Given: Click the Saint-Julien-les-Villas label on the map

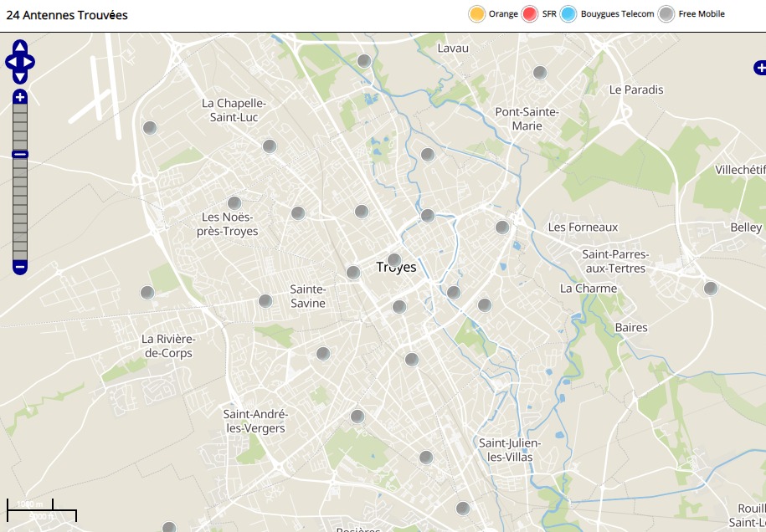Looking at the screenshot, I should tap(510, 450).
